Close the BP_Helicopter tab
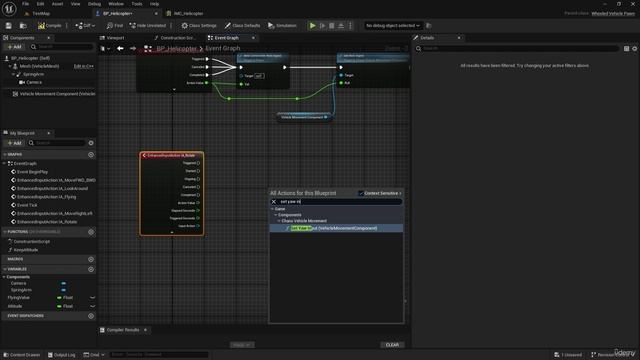640x360 pixels. [156, 13]
